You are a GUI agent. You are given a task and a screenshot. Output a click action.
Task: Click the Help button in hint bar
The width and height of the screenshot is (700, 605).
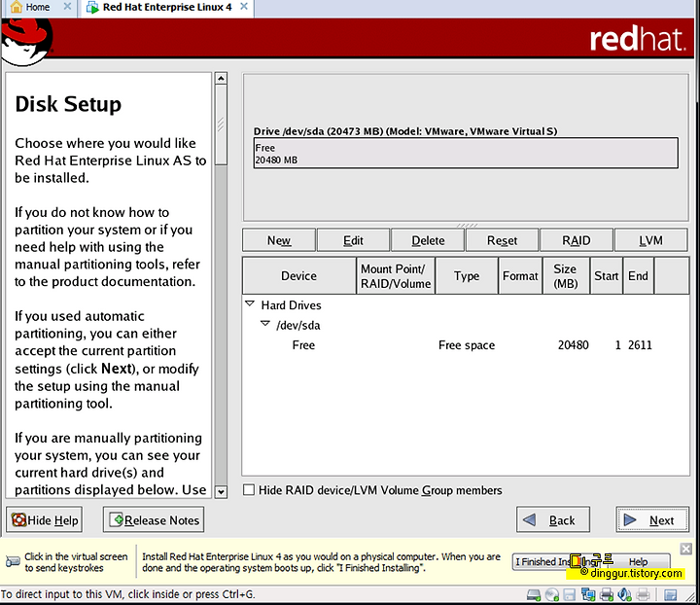pos(639,561)
